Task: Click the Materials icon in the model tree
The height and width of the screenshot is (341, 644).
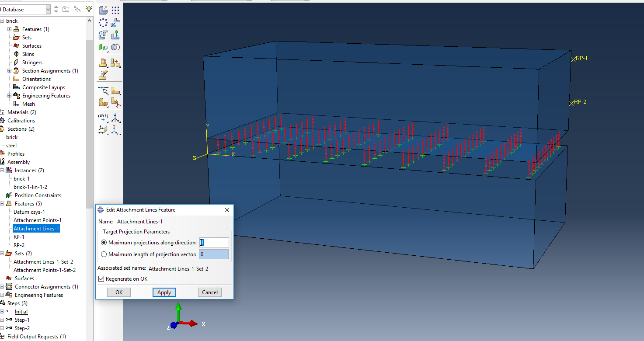Action: point(2,112)
